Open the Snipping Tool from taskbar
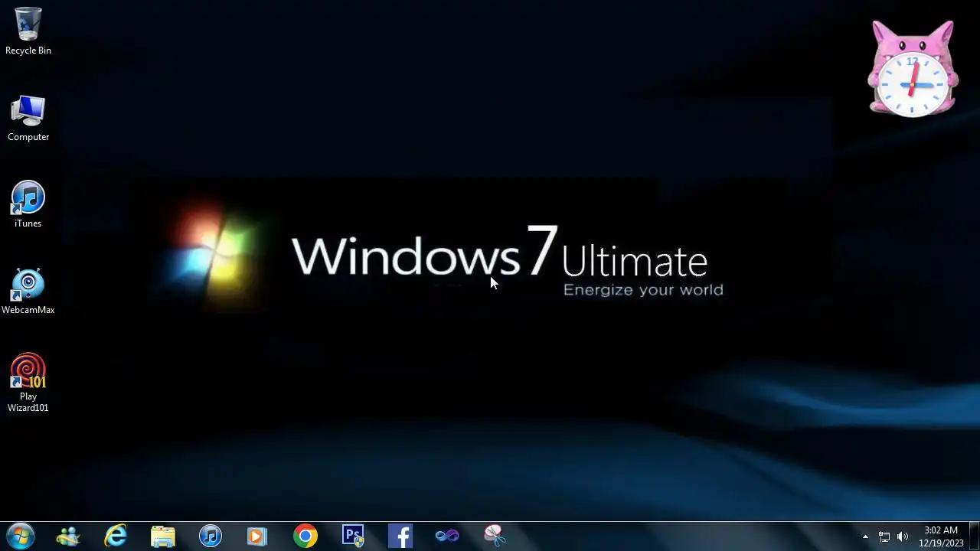Screen dimensions: 980x551 495,536
